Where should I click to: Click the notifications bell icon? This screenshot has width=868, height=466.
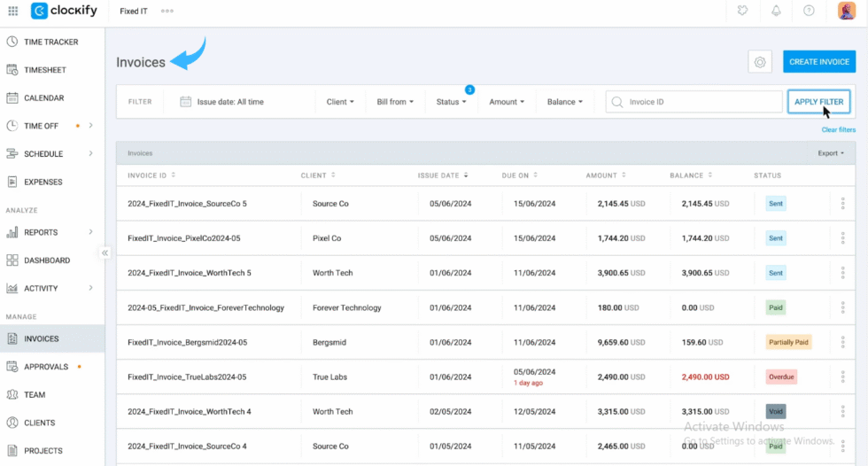[x=776, y=11]
